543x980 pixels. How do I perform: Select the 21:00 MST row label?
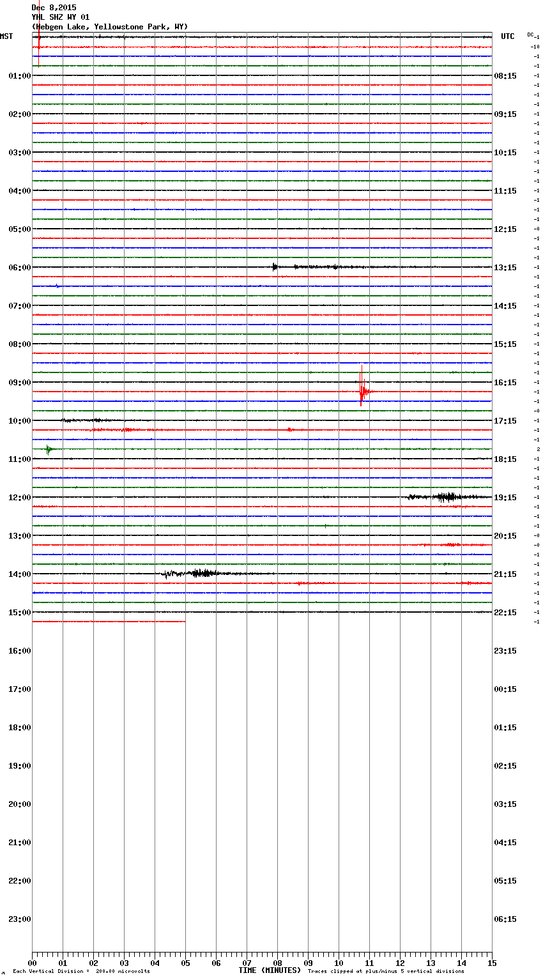coord(20,843)
